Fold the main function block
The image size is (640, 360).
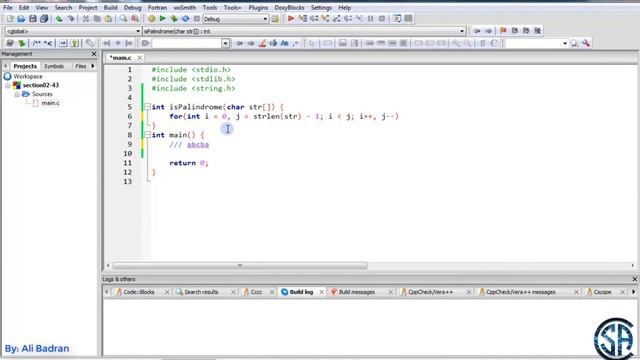pyautogui.click(x=147, y=135)
